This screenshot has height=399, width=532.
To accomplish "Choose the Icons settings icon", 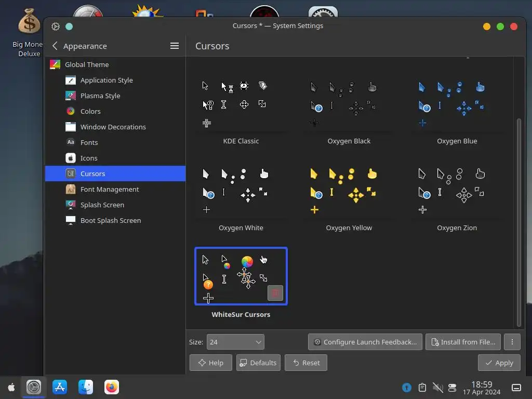I will pyautogui.click(x=71, y=158).
